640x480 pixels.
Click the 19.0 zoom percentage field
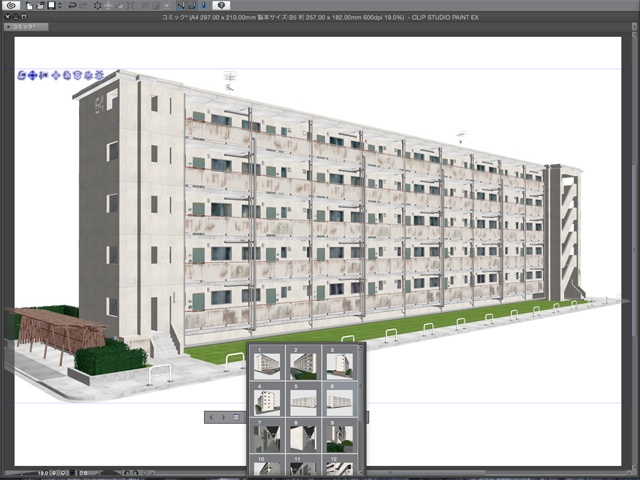point(43,473)
